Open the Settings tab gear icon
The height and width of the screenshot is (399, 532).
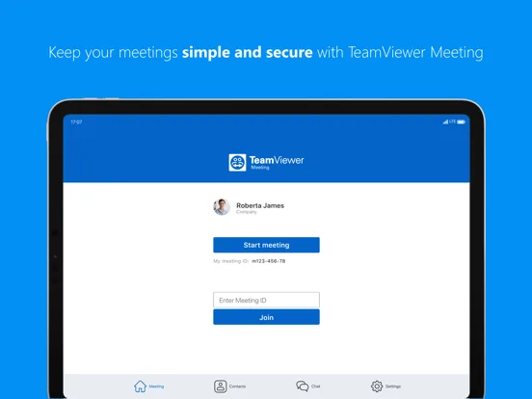[377, 386]
